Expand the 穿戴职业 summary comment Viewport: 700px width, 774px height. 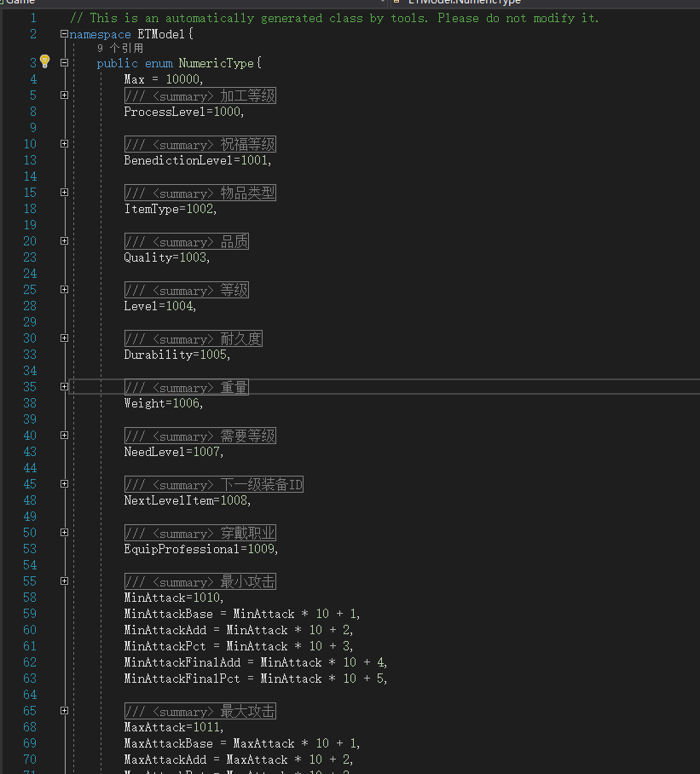64,532
